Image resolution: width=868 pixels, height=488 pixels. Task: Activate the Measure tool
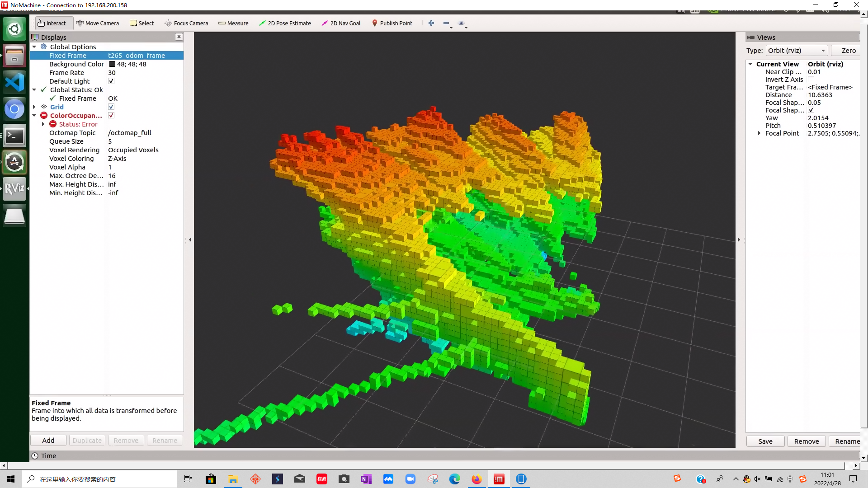[233, 23]
